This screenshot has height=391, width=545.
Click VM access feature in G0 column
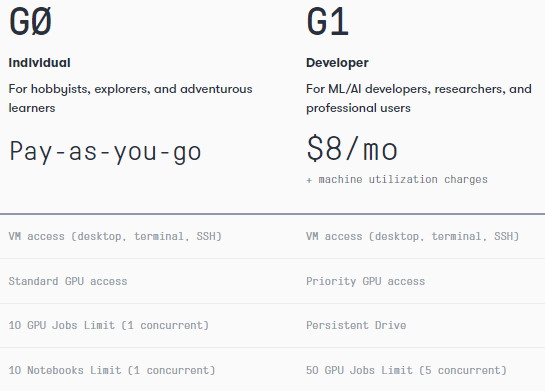click(x=115, y=236)
